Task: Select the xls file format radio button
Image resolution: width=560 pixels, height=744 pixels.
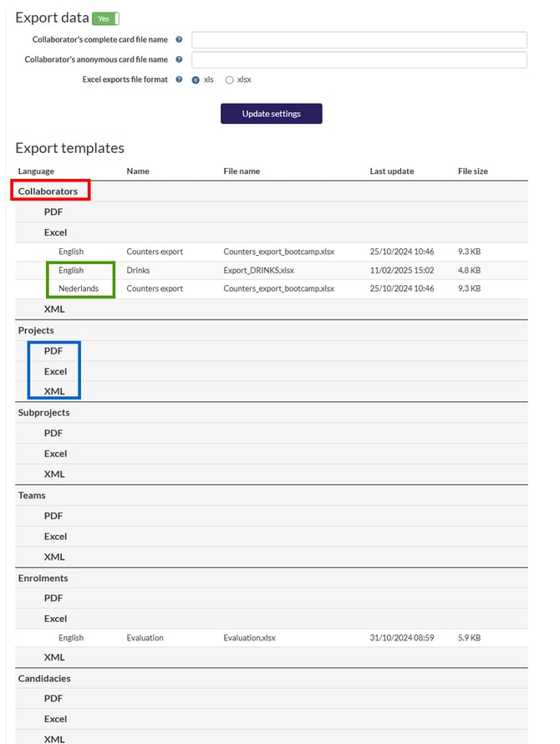Action: click(x=196, y=80)
